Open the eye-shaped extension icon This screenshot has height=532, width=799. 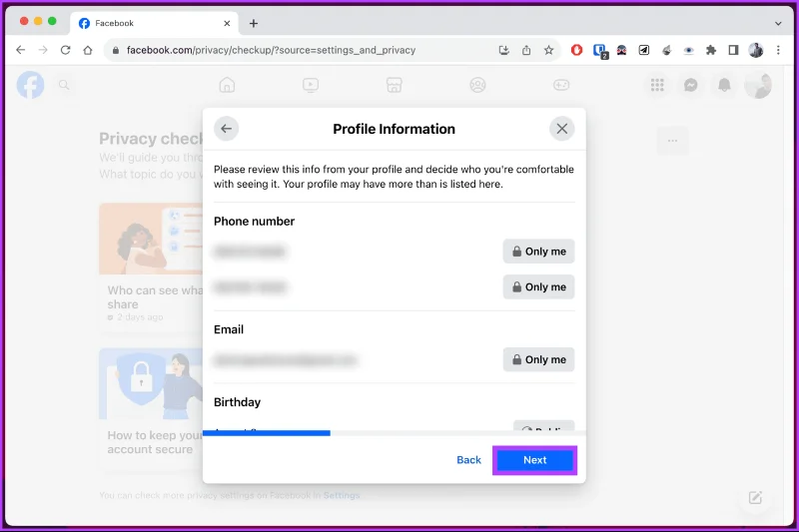(688, 50)
